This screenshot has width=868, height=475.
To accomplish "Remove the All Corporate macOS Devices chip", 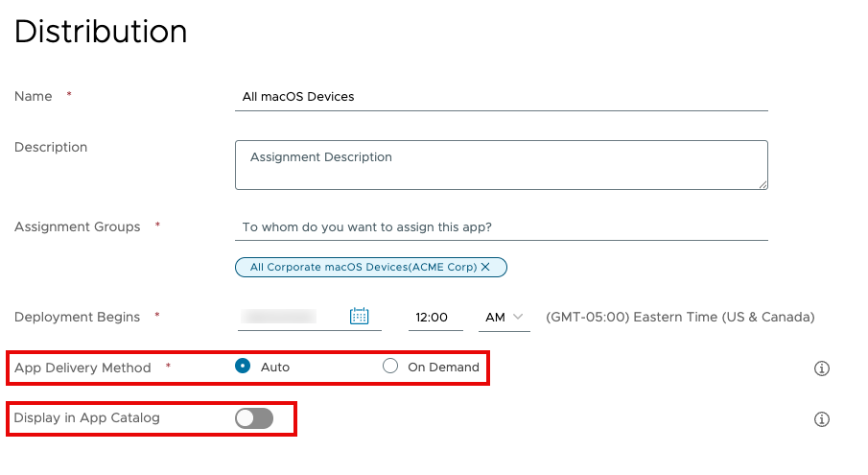I will (485, 267).
